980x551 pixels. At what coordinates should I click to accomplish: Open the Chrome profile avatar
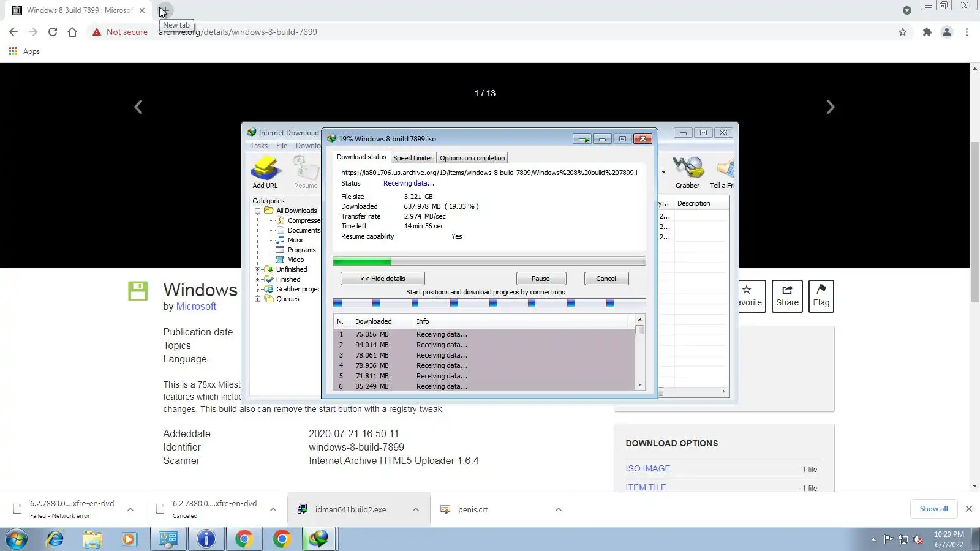(x=947, y=32)
